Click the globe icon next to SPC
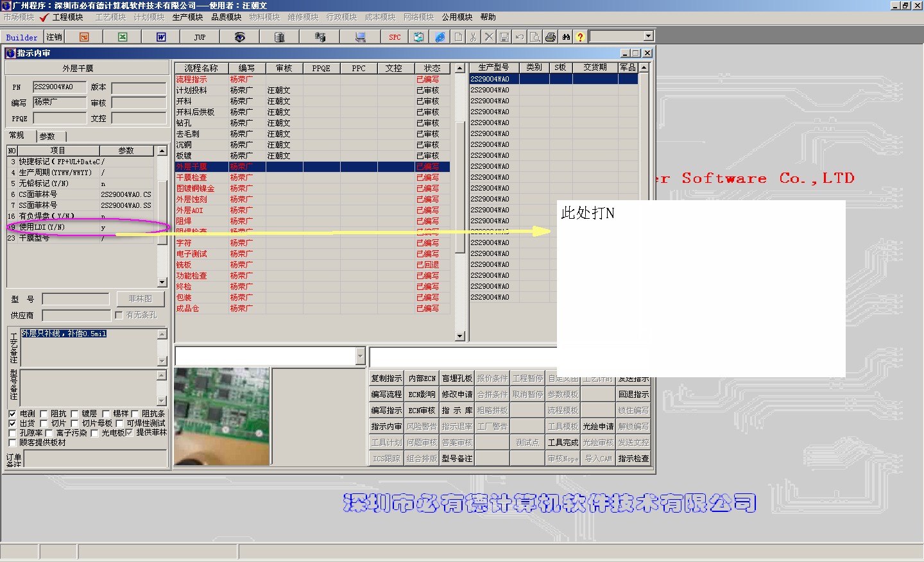Image resolution: width=924 pixels, height=562 pixels. pos(418,37)
